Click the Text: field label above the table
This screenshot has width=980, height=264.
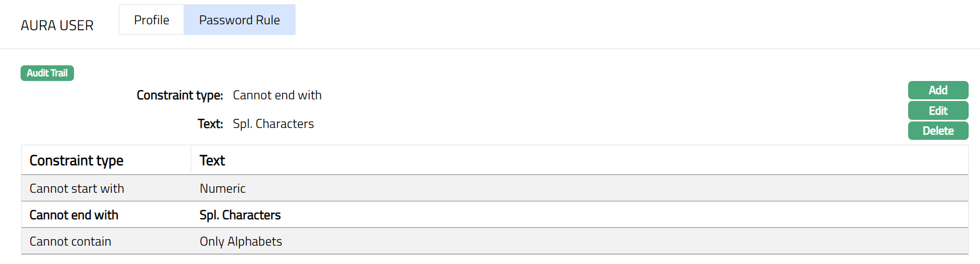pos(210,124)
